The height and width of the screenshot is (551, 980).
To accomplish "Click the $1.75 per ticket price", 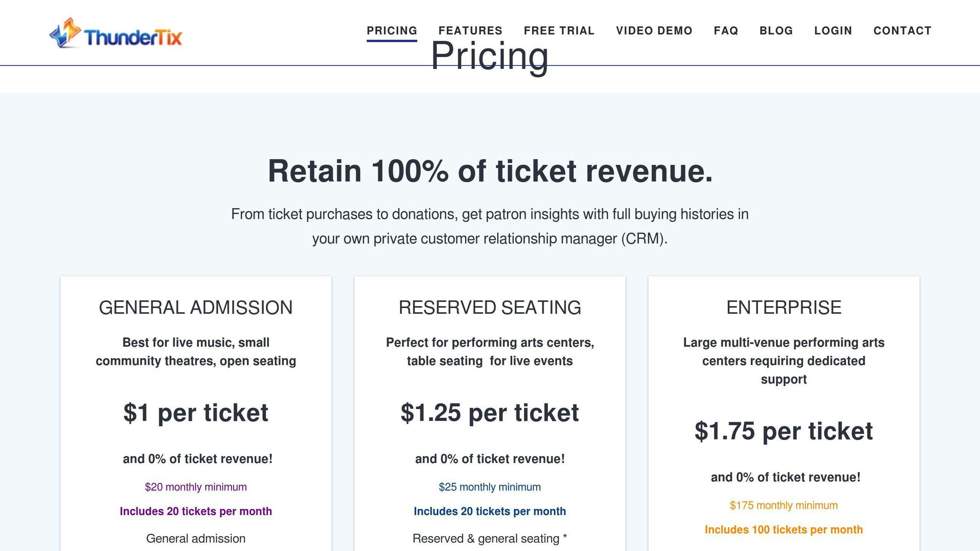I will (783, 431).
